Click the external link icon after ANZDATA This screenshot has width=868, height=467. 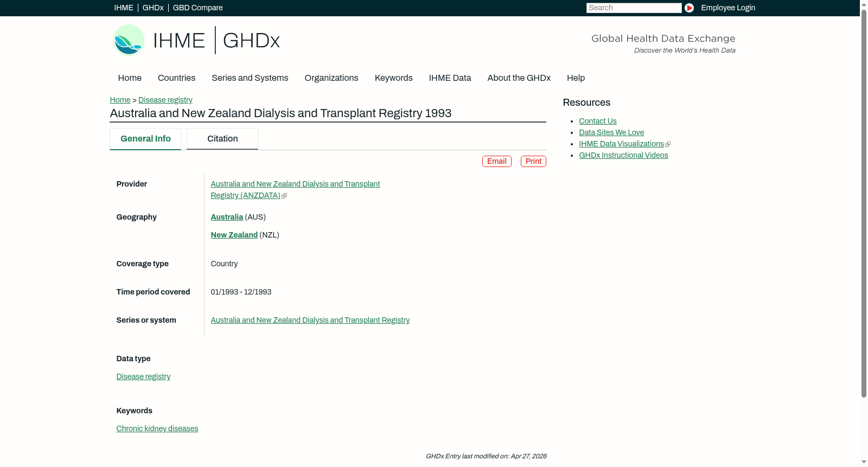[284, 196]
